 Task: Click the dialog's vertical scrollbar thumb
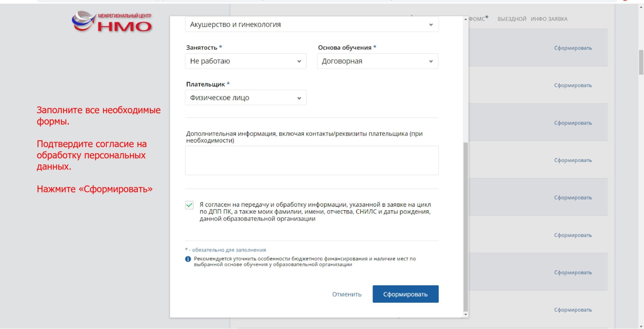[x=466, y=227]
